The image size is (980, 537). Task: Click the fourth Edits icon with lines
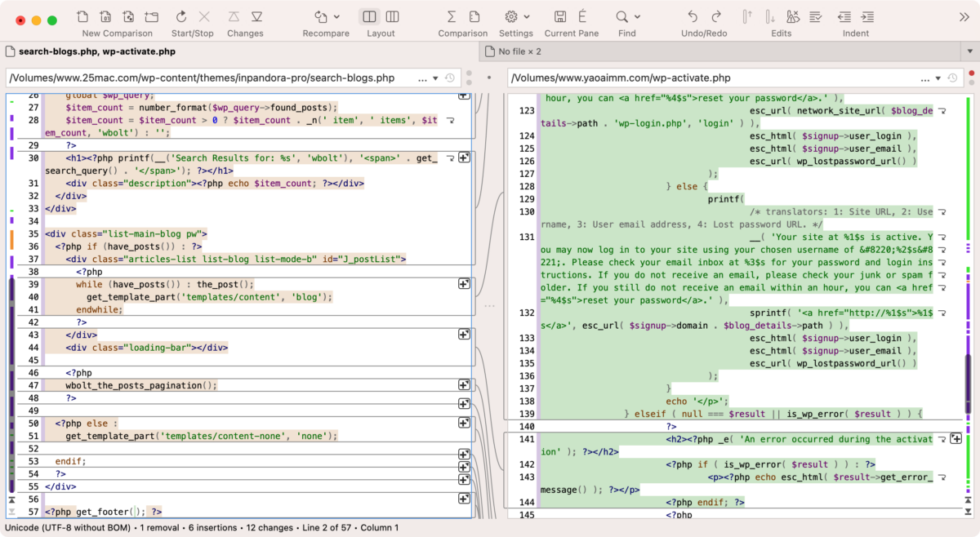point(816,16)
